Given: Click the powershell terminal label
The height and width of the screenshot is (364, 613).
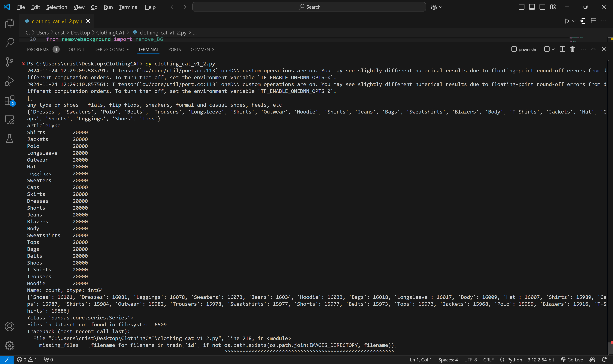Looking at the screenshot, I should point(525,49).
